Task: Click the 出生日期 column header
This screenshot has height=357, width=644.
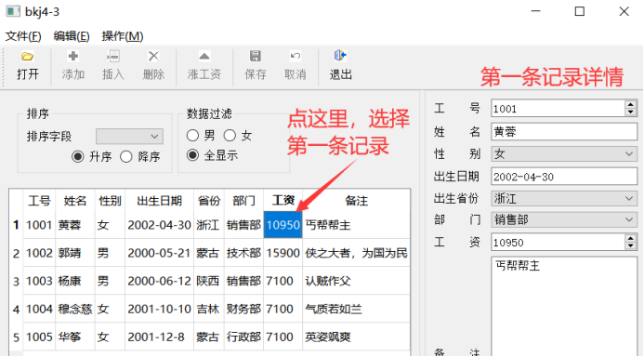Action: [159, 201]
